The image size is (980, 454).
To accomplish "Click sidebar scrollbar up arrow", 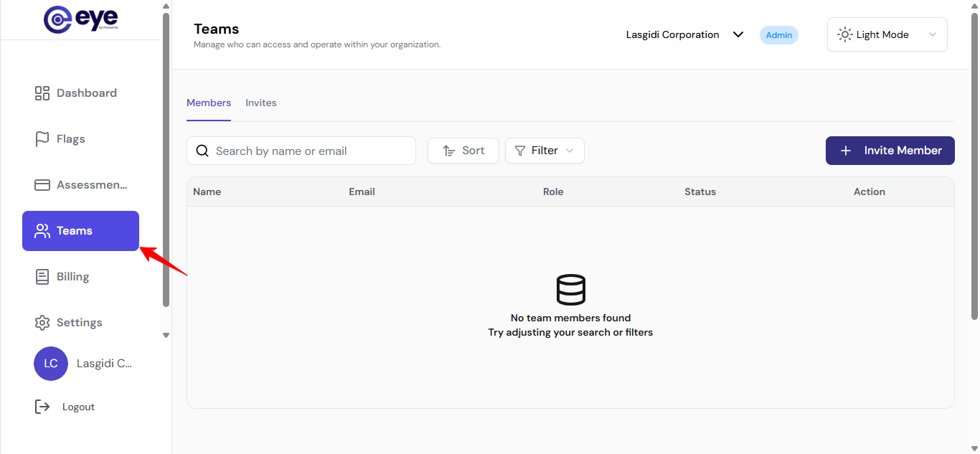I will pyautogui.click(x=166, y=6).
